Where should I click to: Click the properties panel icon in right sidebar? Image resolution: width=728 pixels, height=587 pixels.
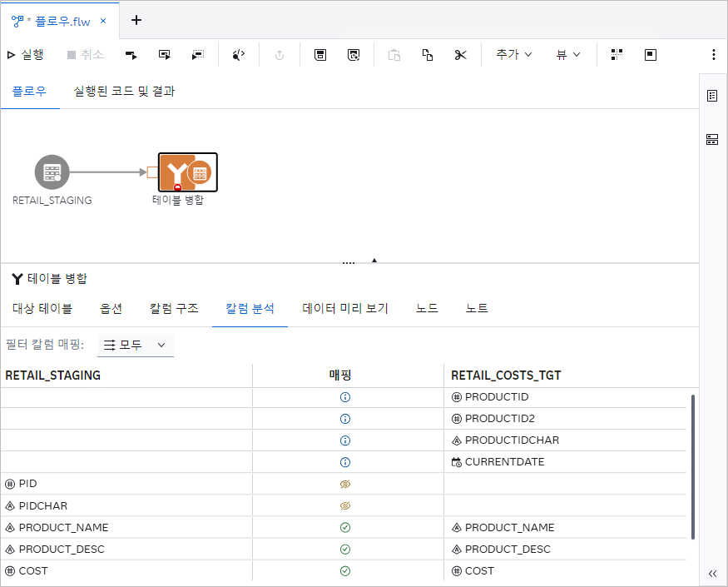[712, 96]
